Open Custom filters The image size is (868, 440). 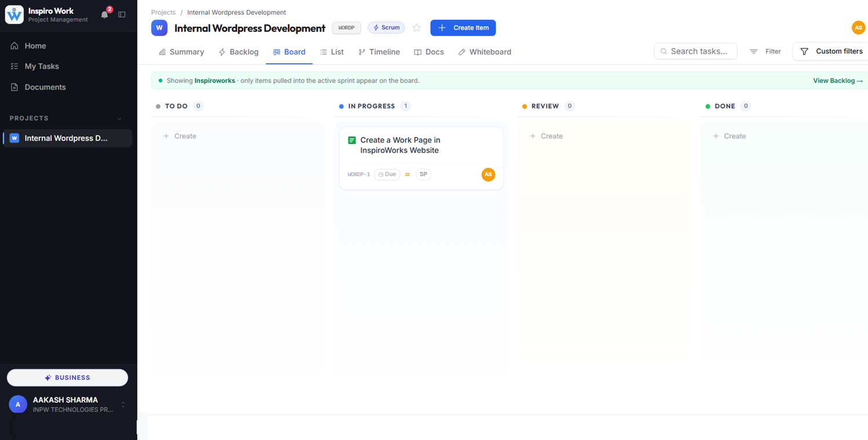point(831,51)
